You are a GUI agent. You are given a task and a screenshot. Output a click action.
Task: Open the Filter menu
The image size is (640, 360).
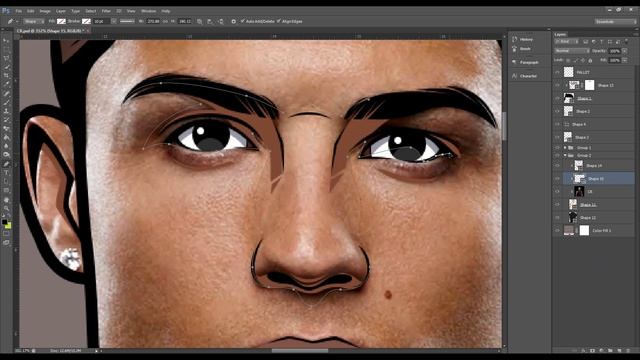pos(106,11)
